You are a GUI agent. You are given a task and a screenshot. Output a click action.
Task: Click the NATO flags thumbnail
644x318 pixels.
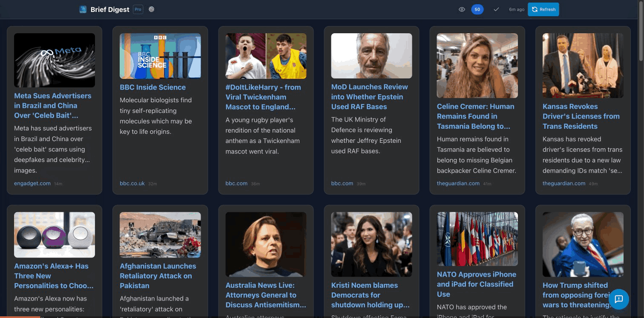pos(477,239)
